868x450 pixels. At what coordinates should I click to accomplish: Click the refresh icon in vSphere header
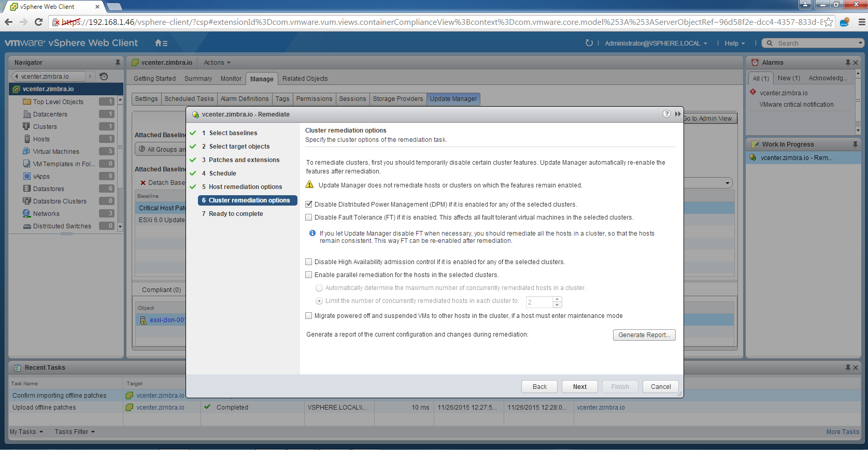(x=589, y=43)
